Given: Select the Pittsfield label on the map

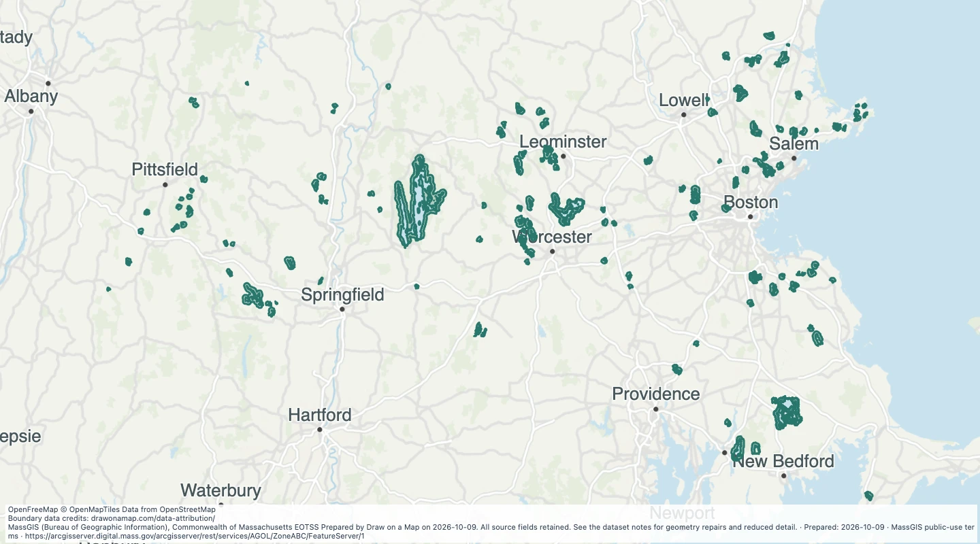Looking at the screenshot, I should [165, 169].
